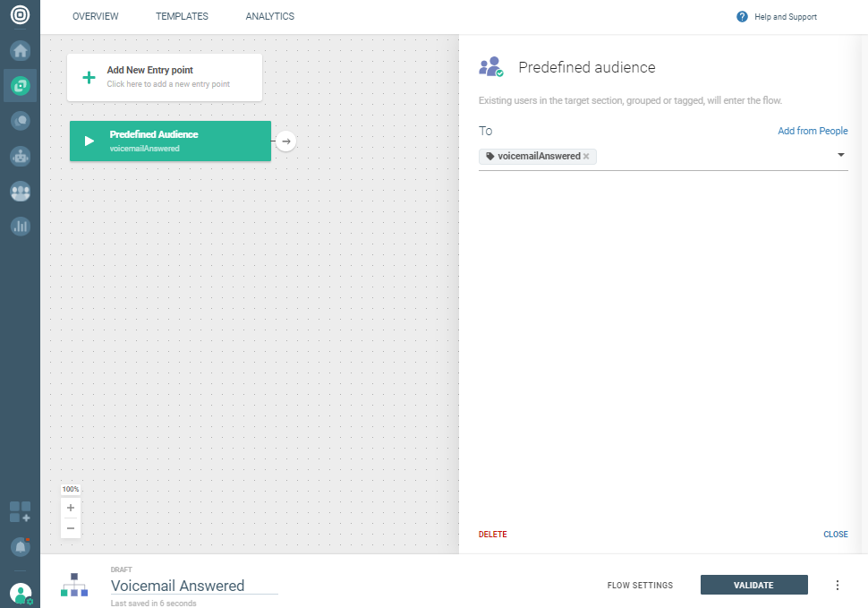Click the arrow connector on Predefined Audience
This screenshot has height=608, width=868.
pyautogui.click(x=285, y=141)
